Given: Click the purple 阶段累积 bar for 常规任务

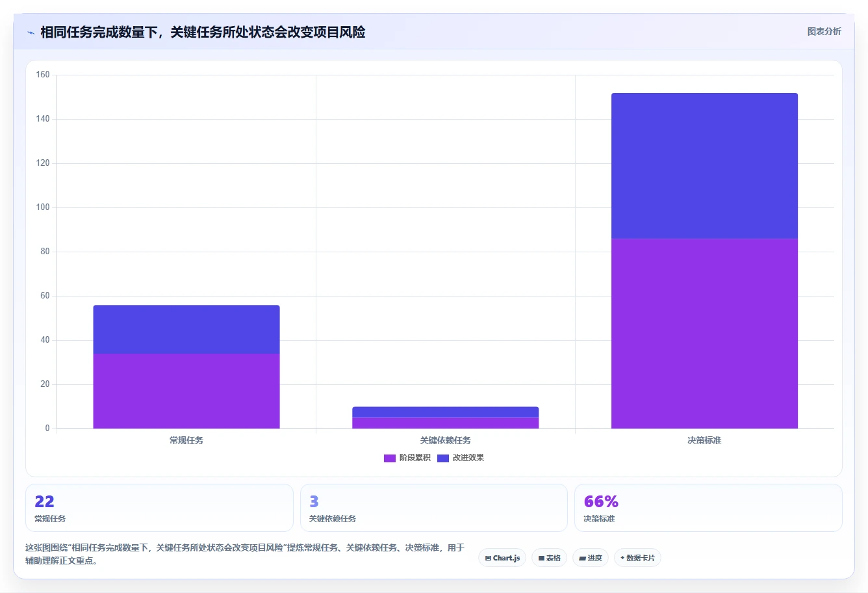Looking at the screenshot, I should point(186,391).
